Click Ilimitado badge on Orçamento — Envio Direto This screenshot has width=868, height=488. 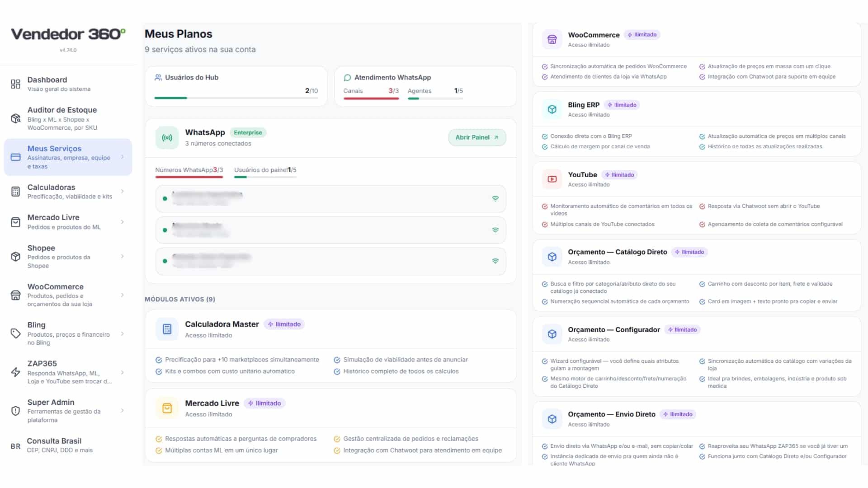[677, 414]
